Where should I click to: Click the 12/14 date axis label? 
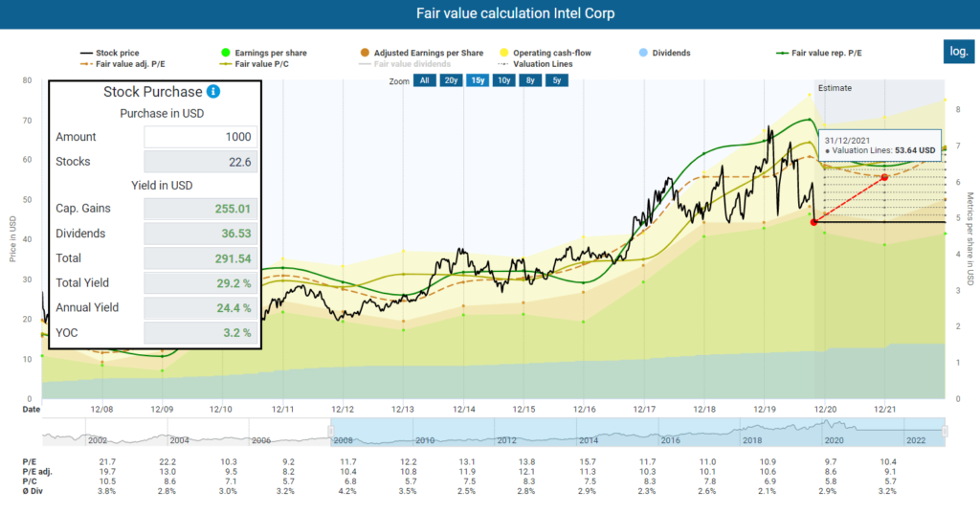click(x=464, y=409)
